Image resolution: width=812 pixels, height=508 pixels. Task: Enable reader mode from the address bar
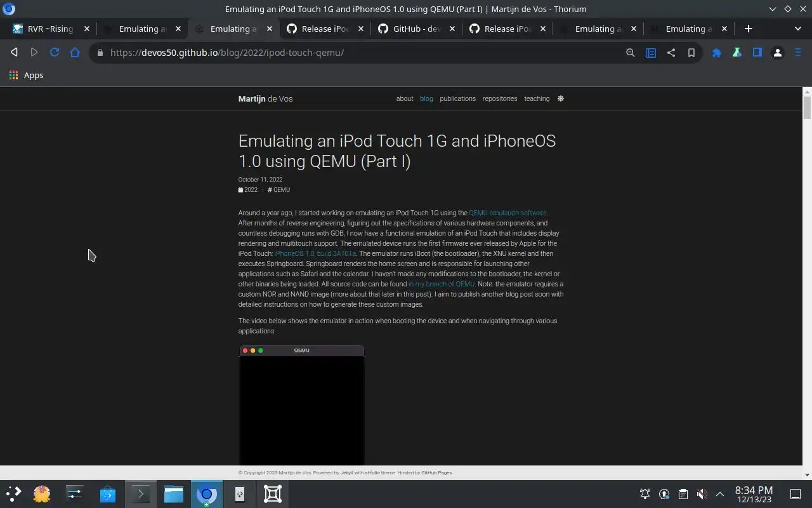[651, 53]
